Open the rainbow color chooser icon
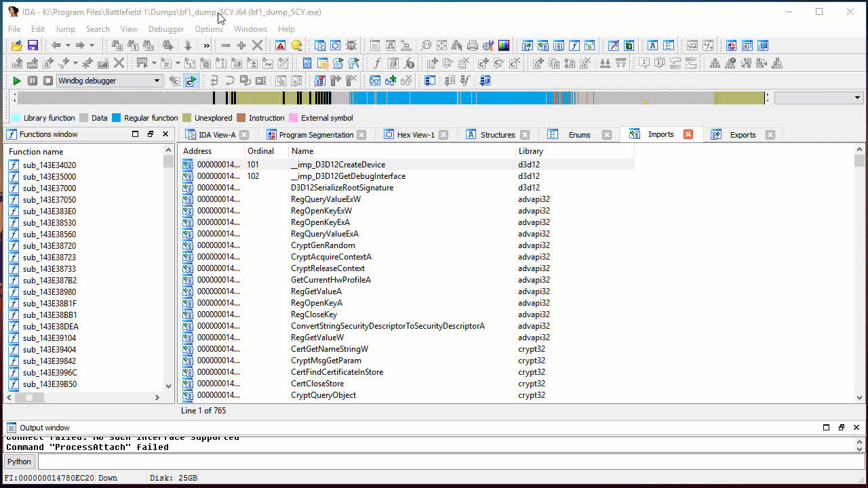Screen dimensions: 868x488 coord(504,45)
